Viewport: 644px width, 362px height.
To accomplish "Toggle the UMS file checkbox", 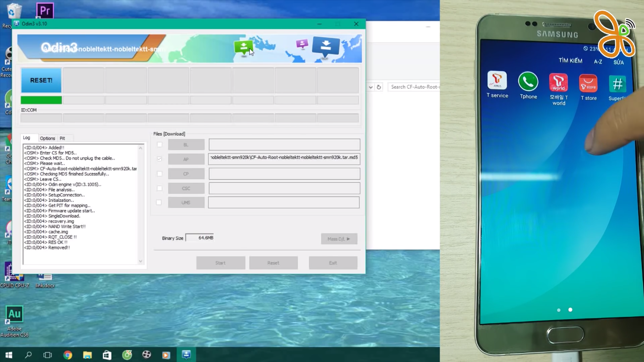I will 159,202.
